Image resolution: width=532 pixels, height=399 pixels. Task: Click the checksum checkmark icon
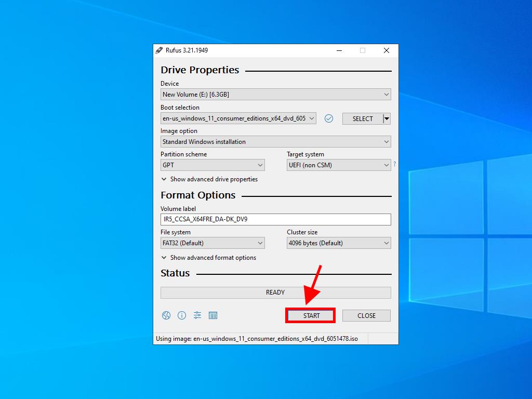(x=328, y=118)
